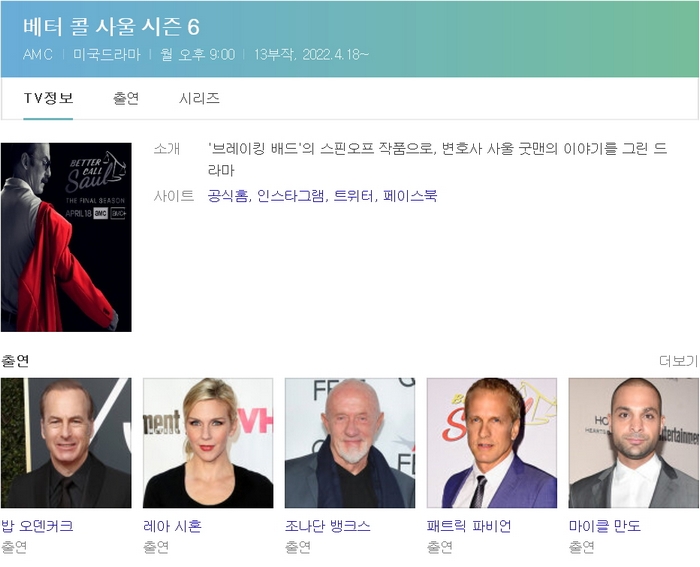Switch to the 출연 tab

click(126, 98)
